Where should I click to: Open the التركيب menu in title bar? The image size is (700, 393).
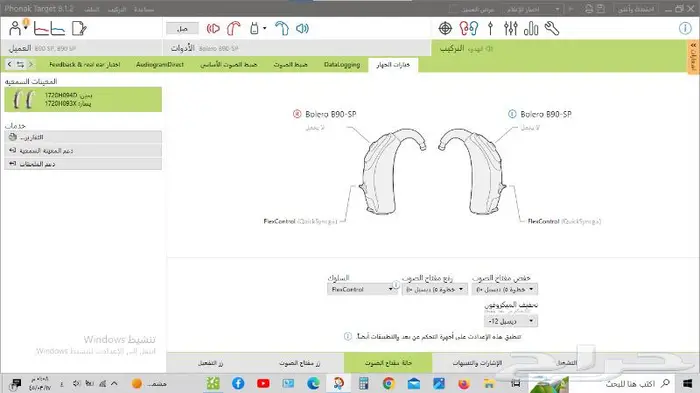click(x=117, y=9)
